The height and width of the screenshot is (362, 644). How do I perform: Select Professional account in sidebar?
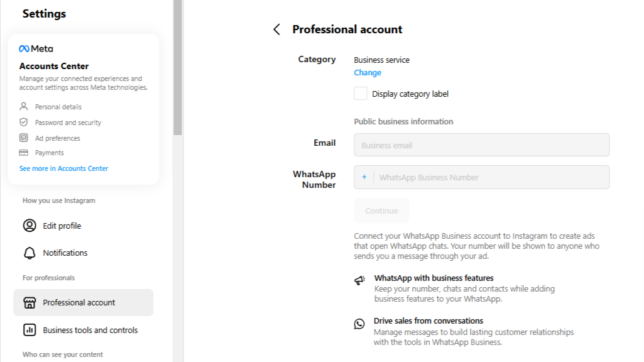(x=84, y=302)
